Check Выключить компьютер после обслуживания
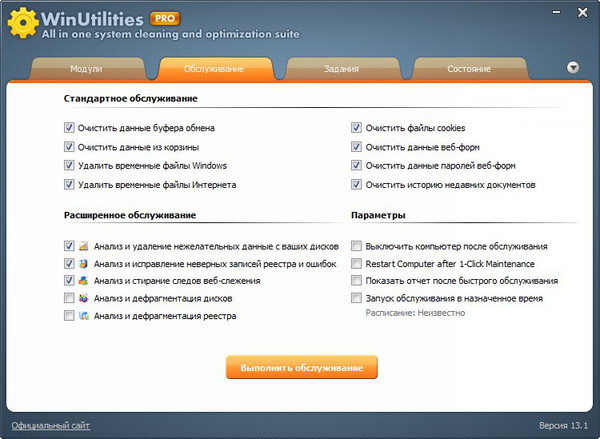The width and height of the screenshot is (600, 439). click(356, 246)
